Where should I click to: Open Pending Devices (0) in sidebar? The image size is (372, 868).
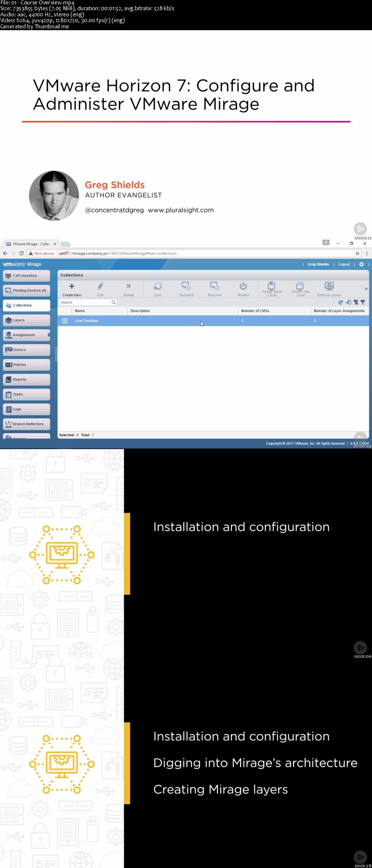pyautogui.click(x=27, y=291)
